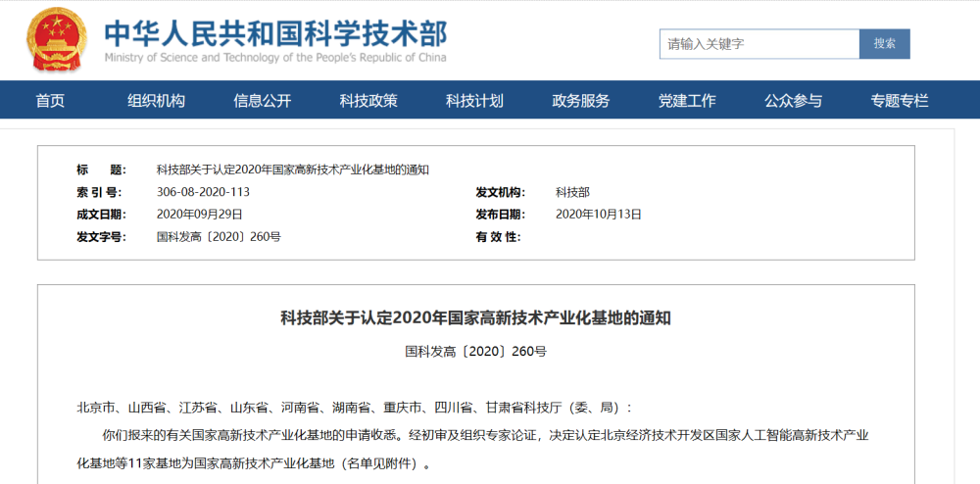
Task: Click the recipient line starting 北京市、山西省
Action: point(355,408)
